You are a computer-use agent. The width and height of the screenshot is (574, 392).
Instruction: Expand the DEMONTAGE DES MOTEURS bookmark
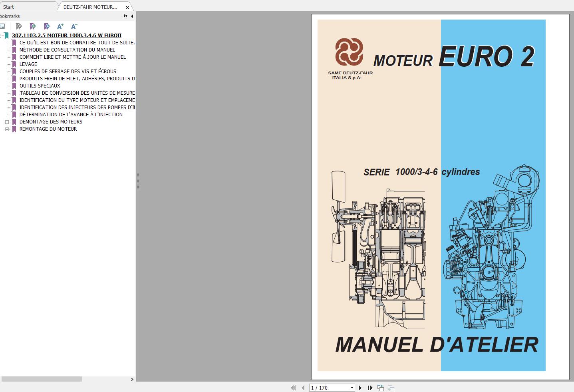(x=7, y=122)
